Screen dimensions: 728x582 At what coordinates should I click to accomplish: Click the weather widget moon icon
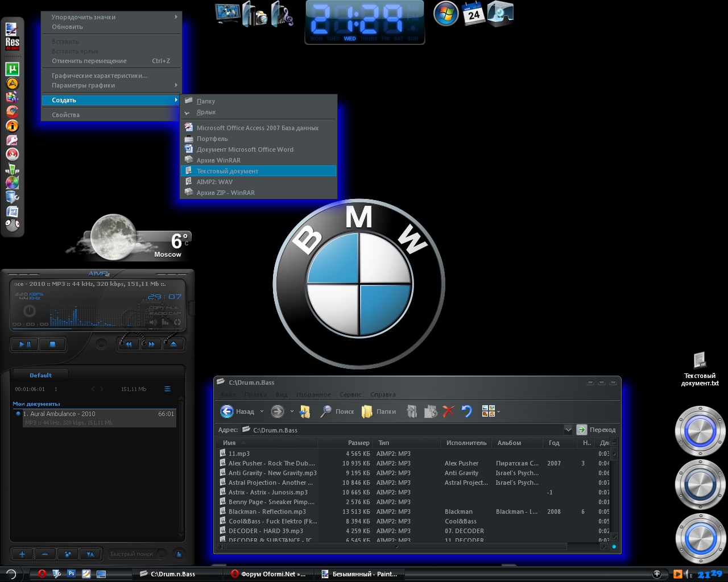coord(113,236)
